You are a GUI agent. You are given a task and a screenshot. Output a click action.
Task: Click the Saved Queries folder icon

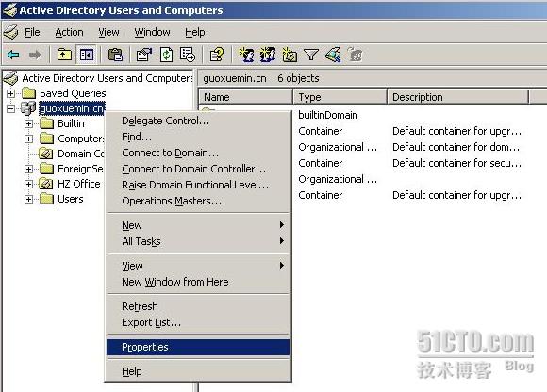[x=28, y=93]
